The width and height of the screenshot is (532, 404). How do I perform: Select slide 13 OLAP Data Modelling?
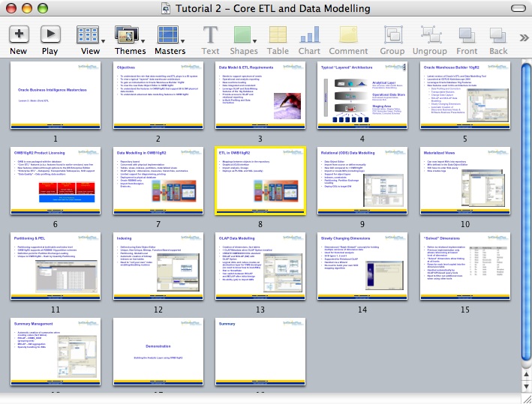(260, 266)
